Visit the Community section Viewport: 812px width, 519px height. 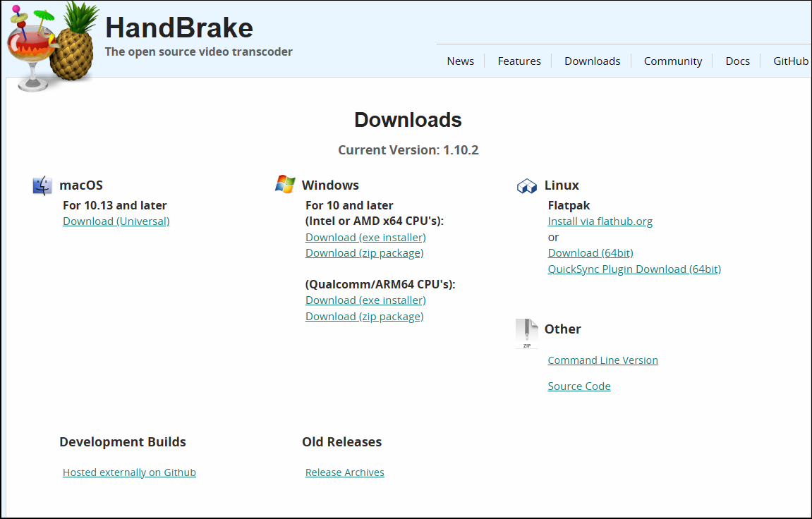pyautogui.click(x=672, y=61)
